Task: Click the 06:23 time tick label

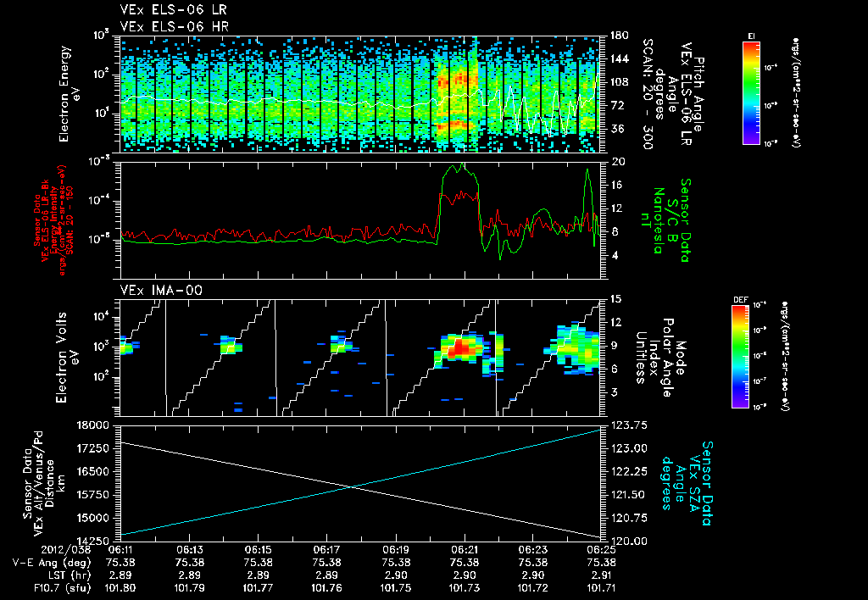Action: [x=532, y=550]
